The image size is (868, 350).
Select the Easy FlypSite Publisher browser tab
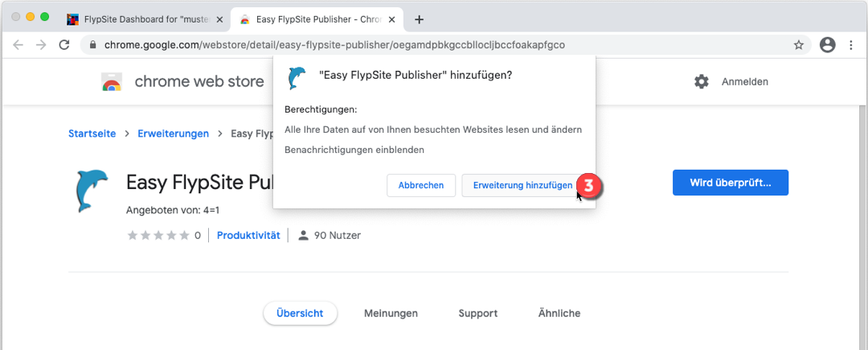coord(318,20)
